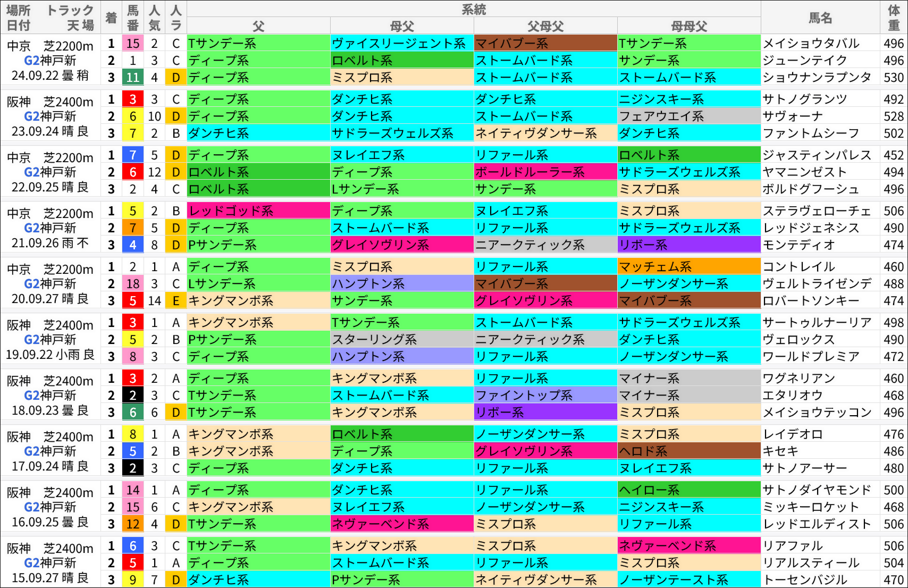Click race date 18.09.23 曇 良

[x=51, y=410]
